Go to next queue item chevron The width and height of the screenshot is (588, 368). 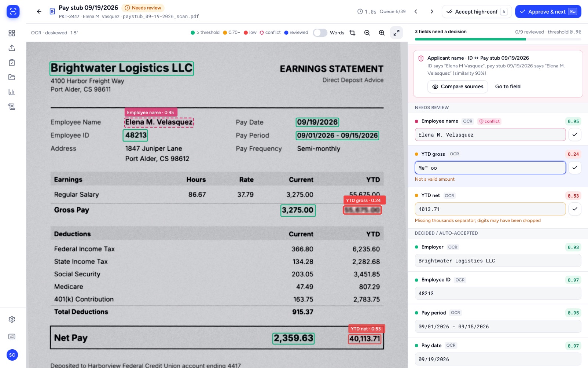point(432,11)
